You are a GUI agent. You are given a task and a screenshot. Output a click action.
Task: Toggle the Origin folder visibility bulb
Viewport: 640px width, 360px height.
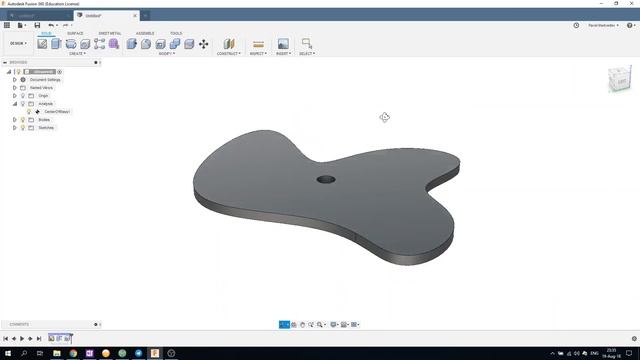pos(23,96)
